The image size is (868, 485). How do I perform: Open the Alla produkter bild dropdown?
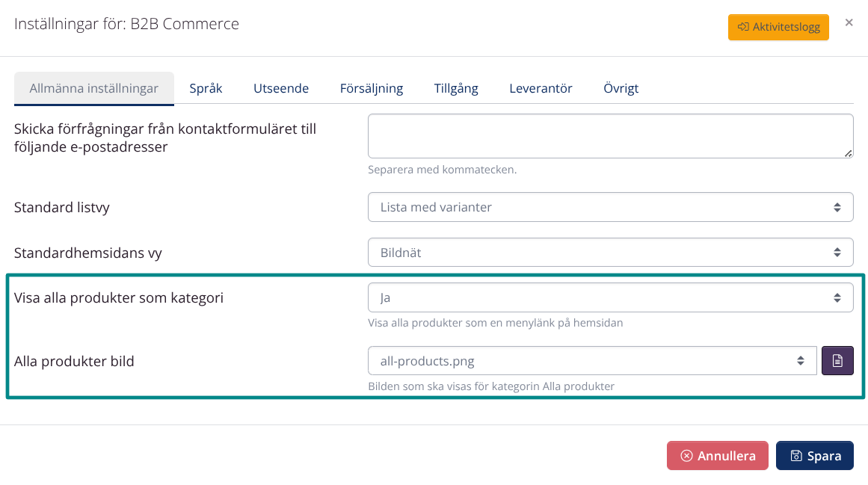591,360
